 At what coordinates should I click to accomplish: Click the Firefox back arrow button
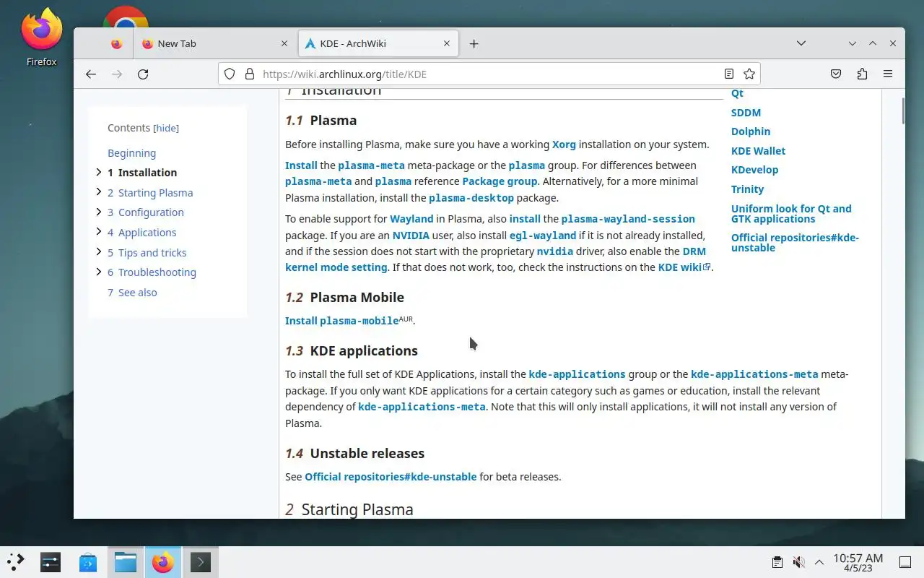tap(91, 74)
